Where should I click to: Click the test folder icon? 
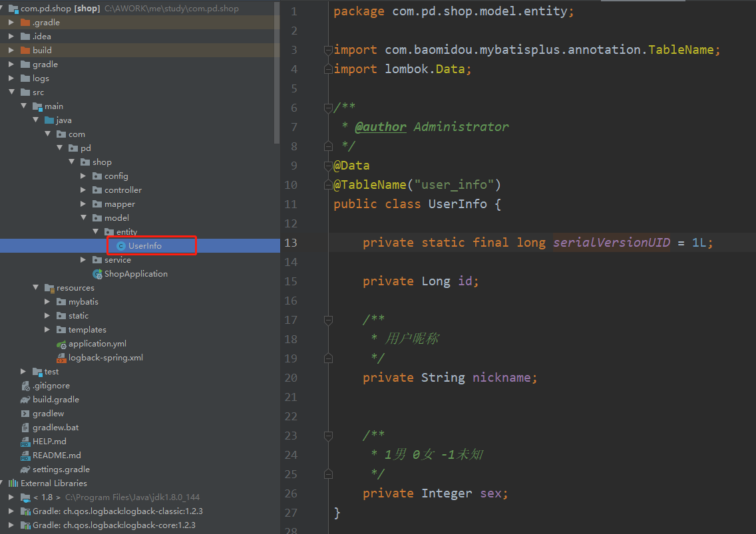coord(38,372)
